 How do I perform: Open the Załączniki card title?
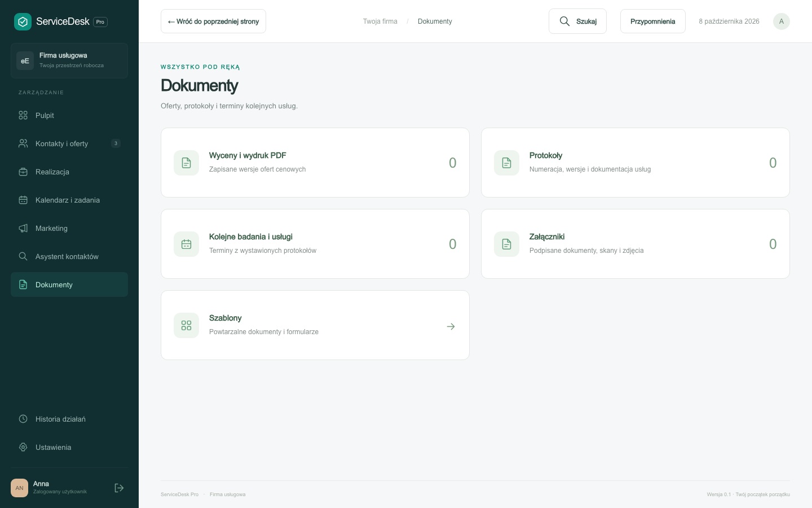coord(547,237)
